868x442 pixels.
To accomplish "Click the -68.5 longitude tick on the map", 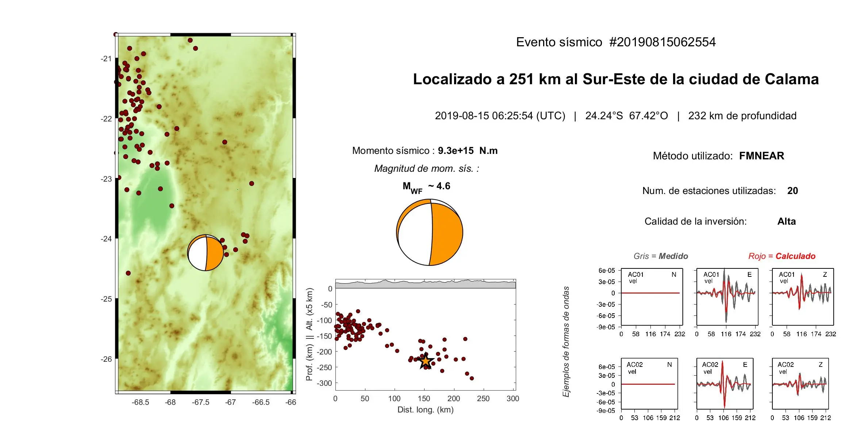I will pyautogui.click(x=141, y=402).
